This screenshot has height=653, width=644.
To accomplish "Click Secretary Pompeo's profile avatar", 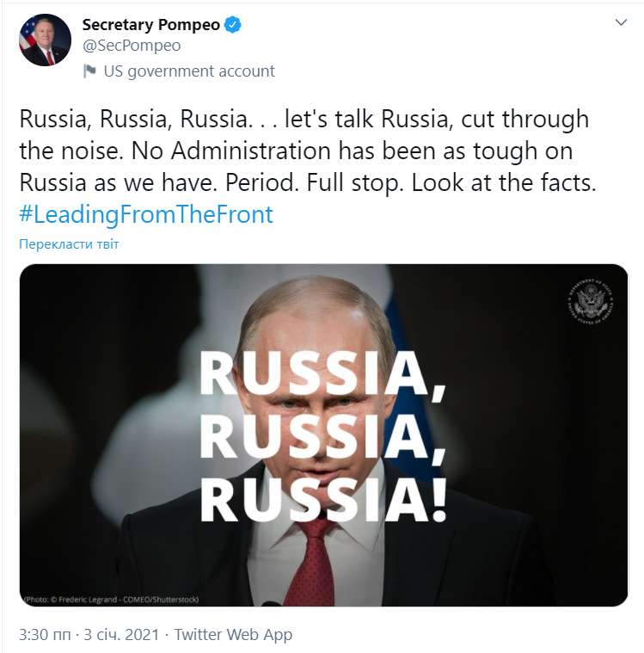I will coord(45,40).
